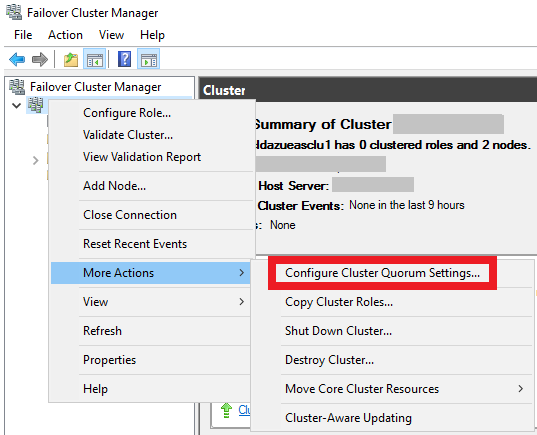537x435 pixels.
Task: Click the Failover Cluster Manager tree root icon
Action: pos(17,87)
